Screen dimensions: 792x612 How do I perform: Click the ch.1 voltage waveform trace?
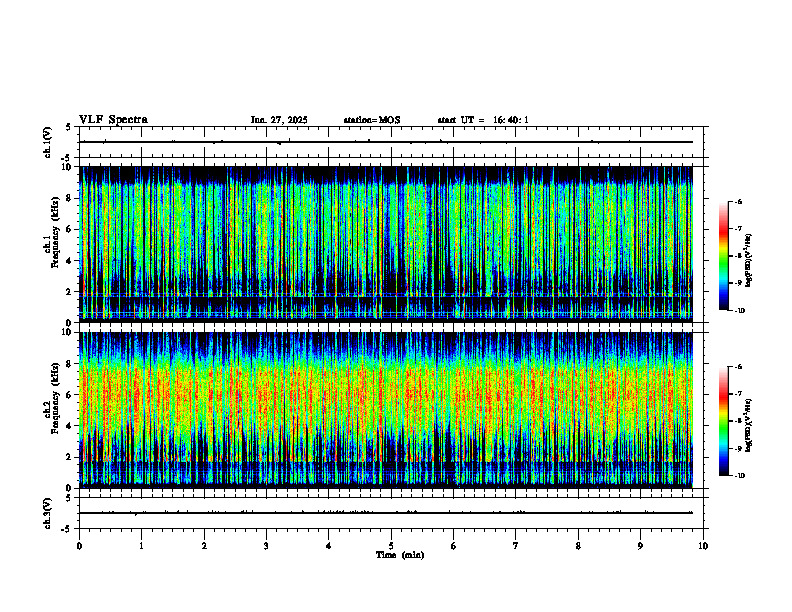386,142
